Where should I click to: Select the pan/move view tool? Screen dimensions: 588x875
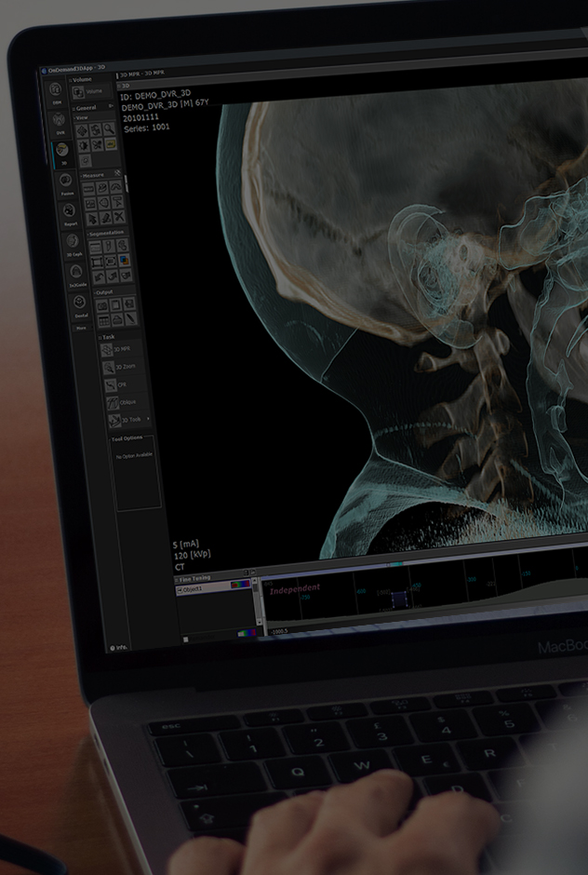pos(82,131)
